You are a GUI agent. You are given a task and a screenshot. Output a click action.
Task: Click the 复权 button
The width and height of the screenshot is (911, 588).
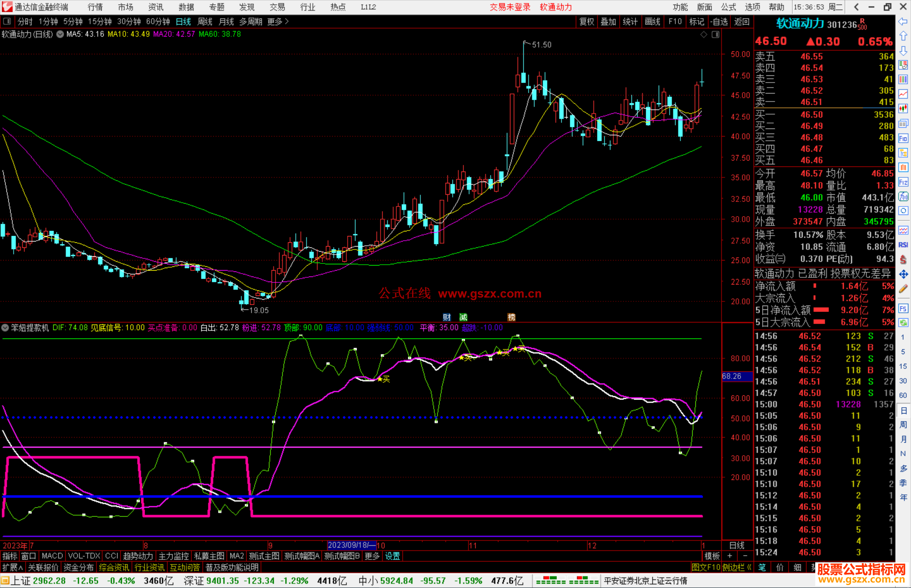(587, 21)
